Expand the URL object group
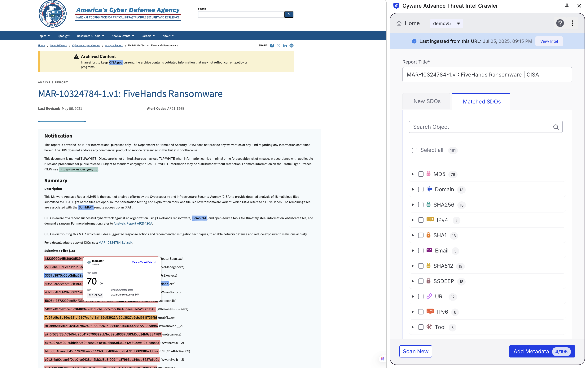Image resolution: width=588 pixels, height=368 pixels. (413, 296)
